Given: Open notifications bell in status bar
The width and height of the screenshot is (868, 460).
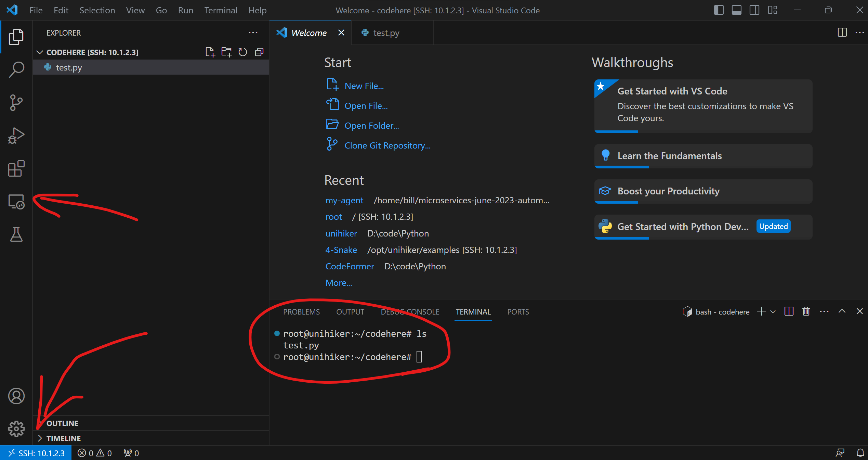Looking at the screenshot, I should pyautogui.click(x=860, y=453).
